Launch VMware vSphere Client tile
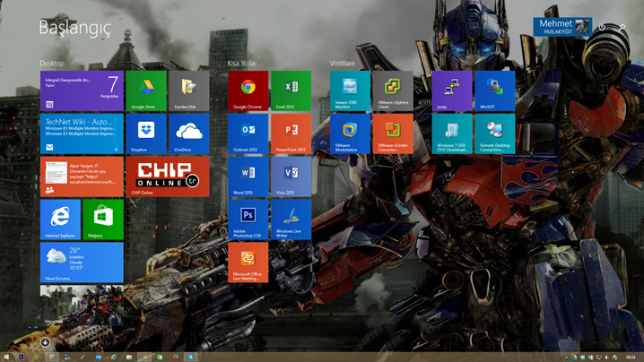 point(393,90)
